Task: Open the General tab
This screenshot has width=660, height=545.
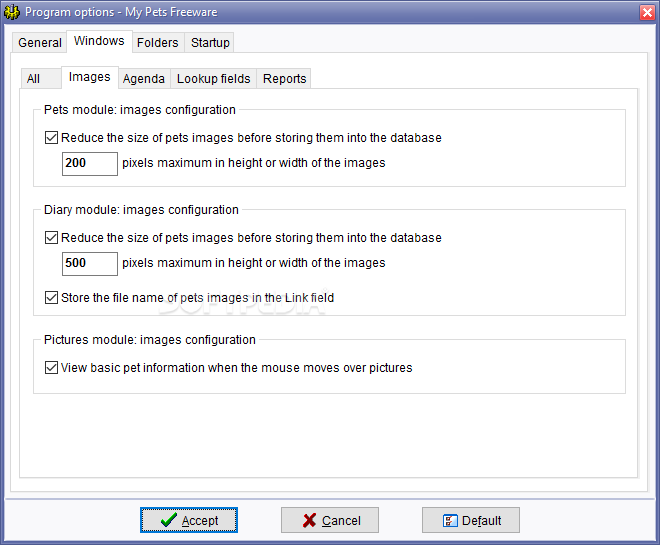Action: (40, 43)
